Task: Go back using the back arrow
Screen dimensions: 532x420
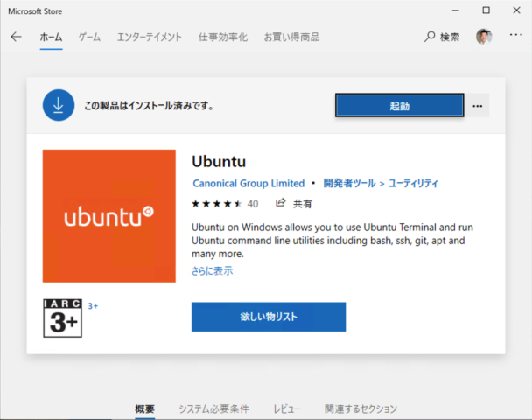Action: pyautogui.click(x=16, y=37)
